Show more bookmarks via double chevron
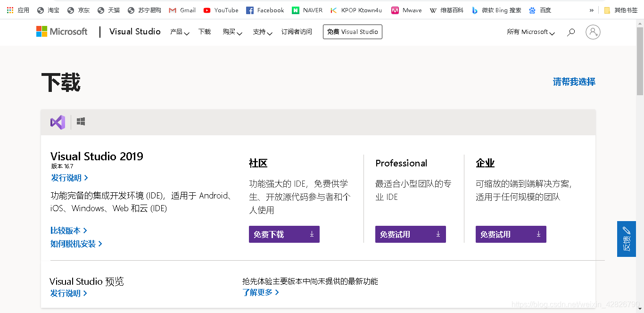The height and width of the screenshot is (313, 644). tap(592, 10)
